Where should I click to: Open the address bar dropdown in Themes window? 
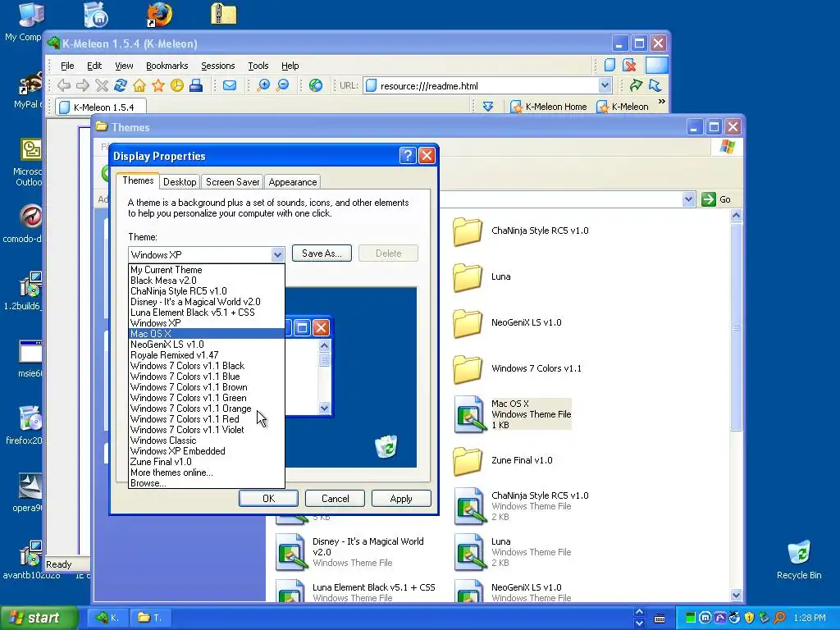[x=688, y=199]
